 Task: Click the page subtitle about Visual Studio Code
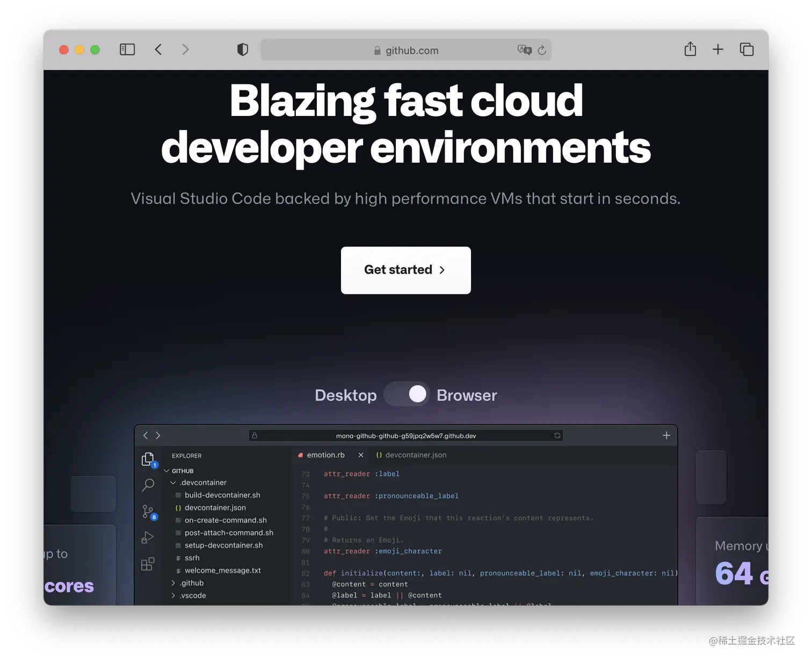405,199
